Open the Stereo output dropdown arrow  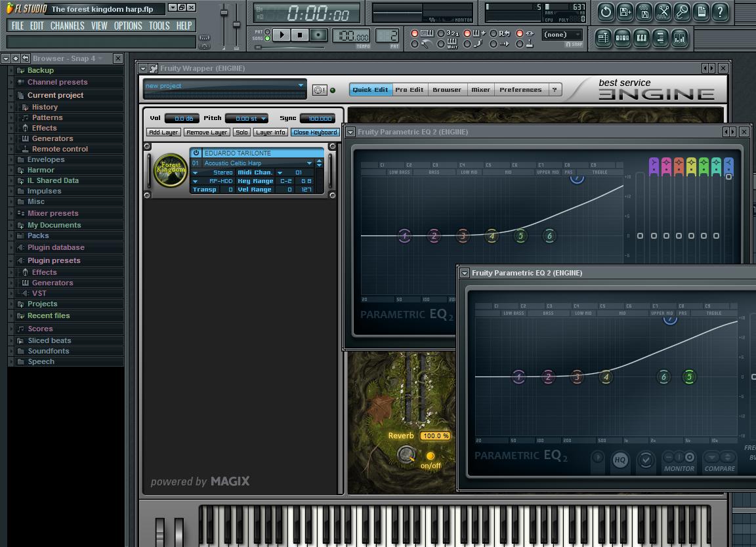click(x=196, y=172)
